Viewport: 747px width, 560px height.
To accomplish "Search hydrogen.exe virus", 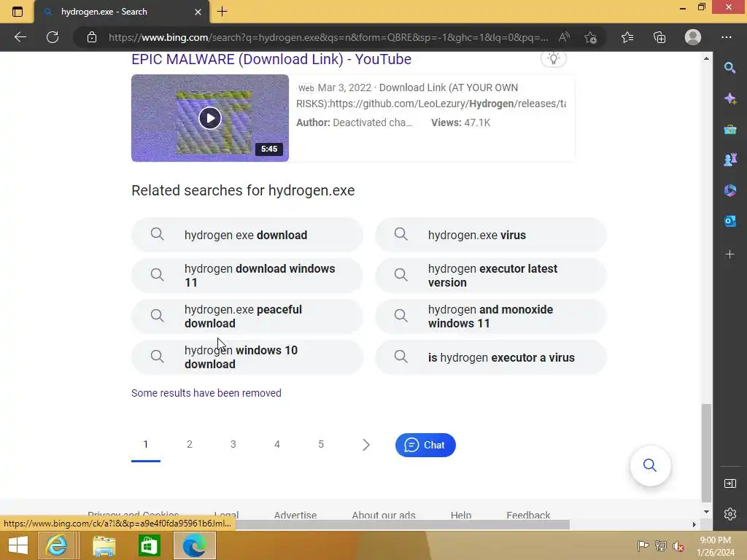I will coord(491,235).
